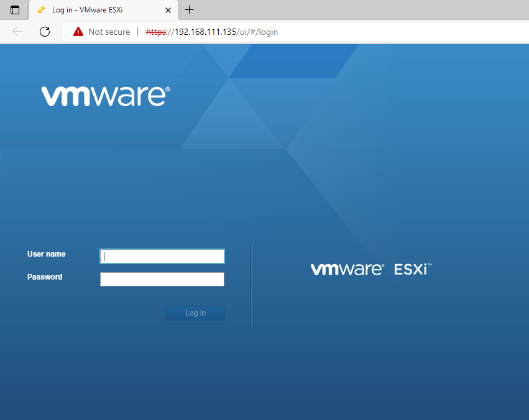Viewport: 529px width, 420px height.
Task: Click the VMware ESXi product logo
Action: (x=371, y=269)
